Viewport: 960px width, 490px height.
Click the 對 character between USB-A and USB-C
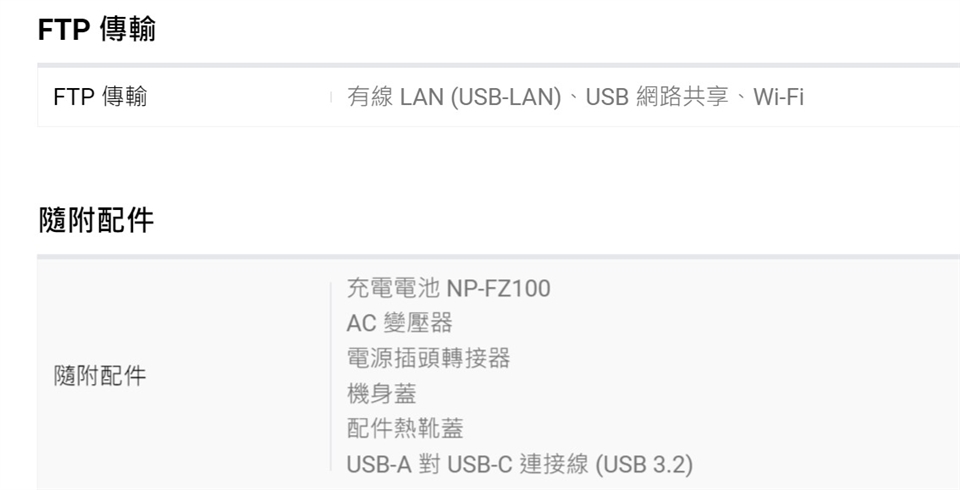point(430,464)
